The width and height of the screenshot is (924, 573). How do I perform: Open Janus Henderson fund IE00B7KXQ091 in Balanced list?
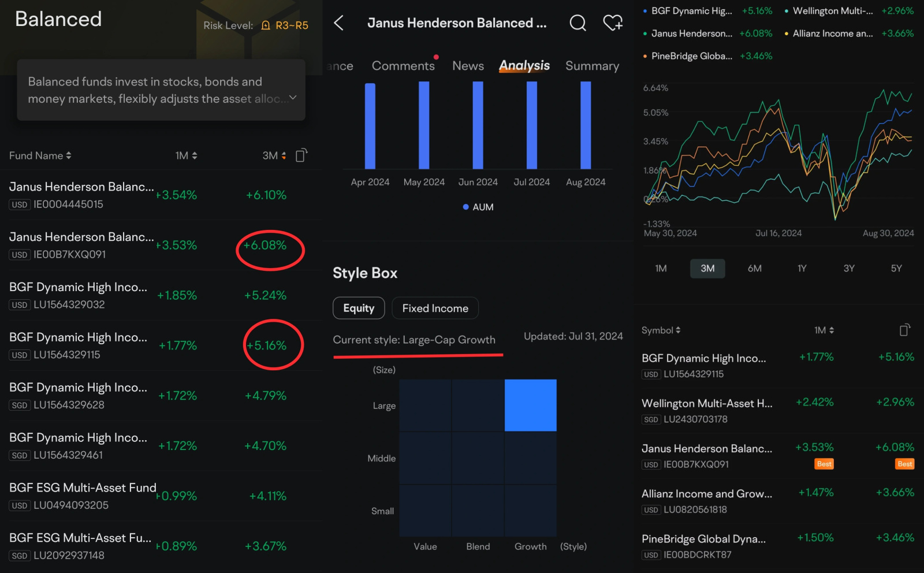click(161, 245)
